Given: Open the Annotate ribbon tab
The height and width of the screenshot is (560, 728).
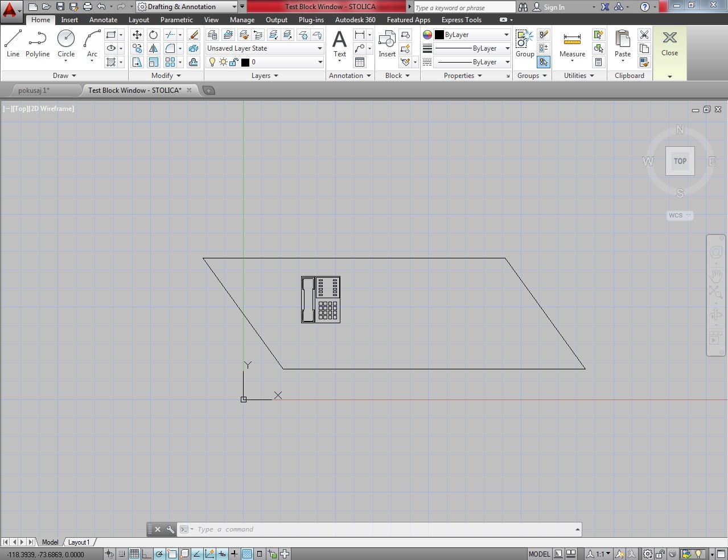Looking at the screenshot, I should [x=103, y=20].
